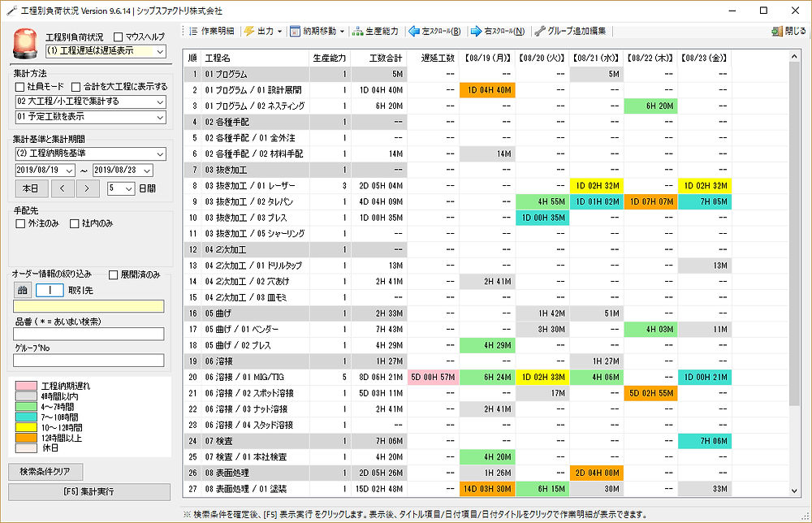This screenshot has height=523, width=812.
Task: Click the orange 14D 03H 30M cell
Action: [x=487, y=489]
